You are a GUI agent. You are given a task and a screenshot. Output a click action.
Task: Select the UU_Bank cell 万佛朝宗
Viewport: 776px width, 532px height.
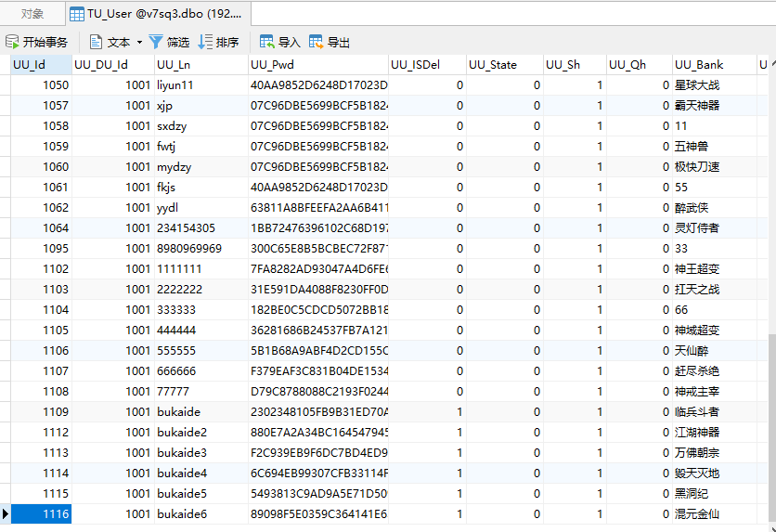coord(715,453)
